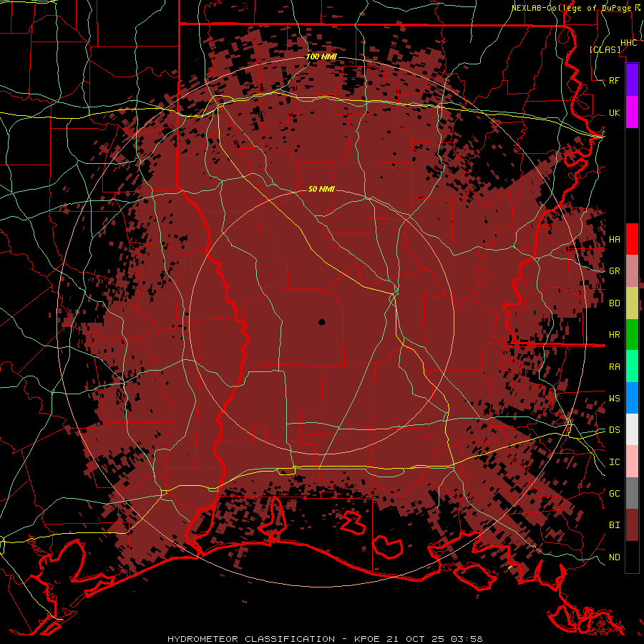The width and height of the screenshot is (644, 644).
Task: Click the 50 NMI range ring label
Action: tap(321, 189)
